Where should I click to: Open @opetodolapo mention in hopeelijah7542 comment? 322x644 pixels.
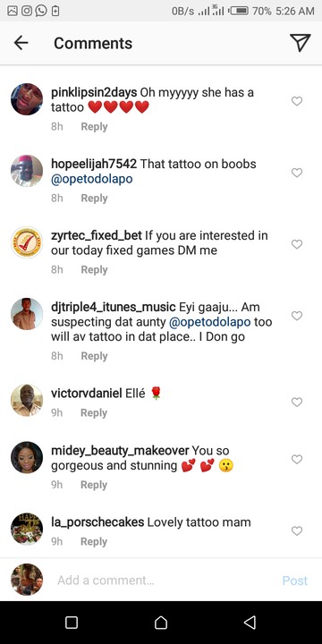point(92,180)
